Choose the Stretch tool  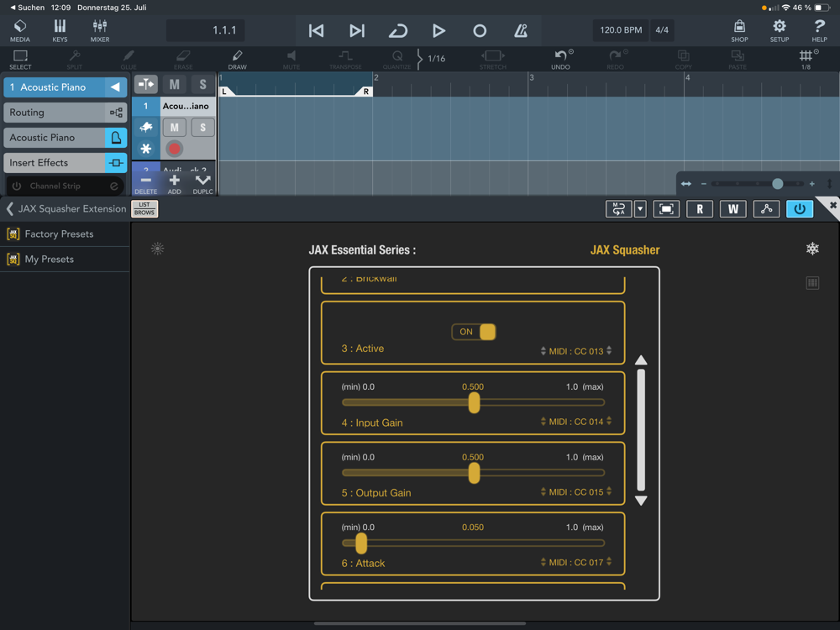coord(493,60)
